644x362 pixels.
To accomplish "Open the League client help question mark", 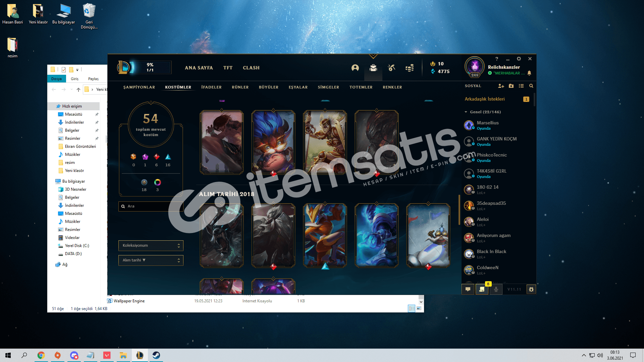I will tap(497, 59).
